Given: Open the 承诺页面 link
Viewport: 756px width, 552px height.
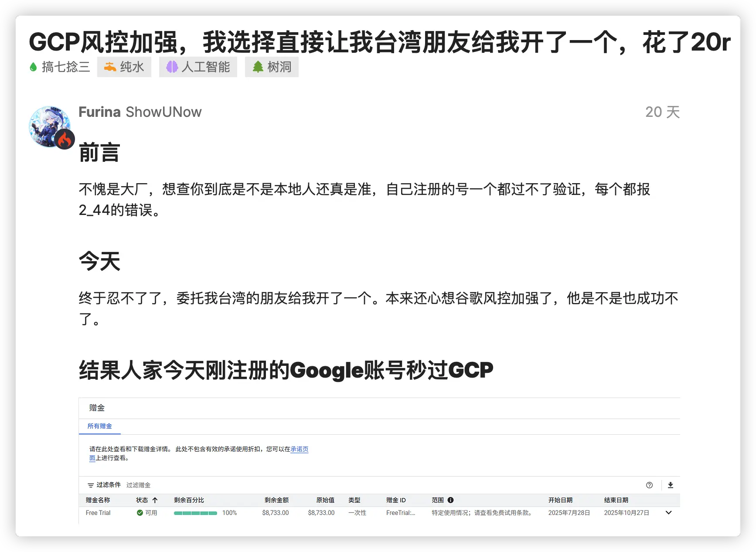Looking at the screenshot, I should pos(299,449).
